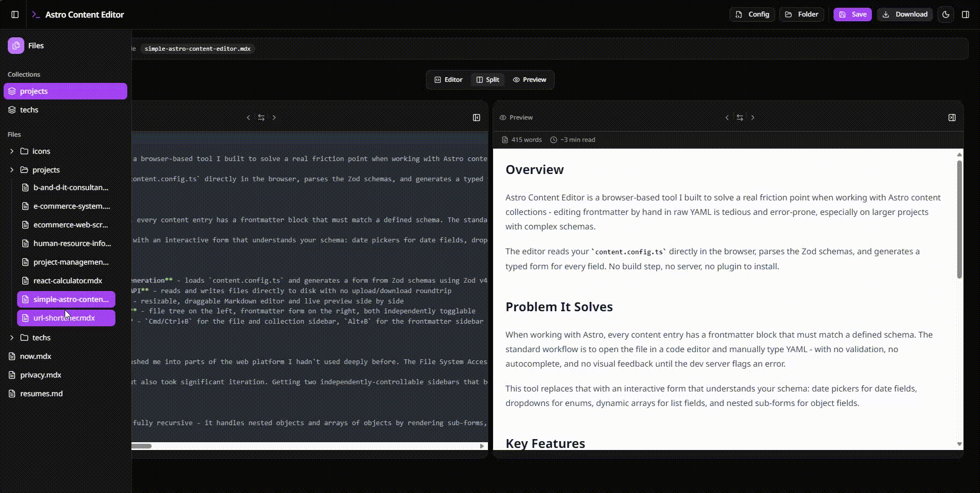980x493 pixels.
Task: Toggle the right frontmatter sidebar icon
Action: (x=965, y=15)
